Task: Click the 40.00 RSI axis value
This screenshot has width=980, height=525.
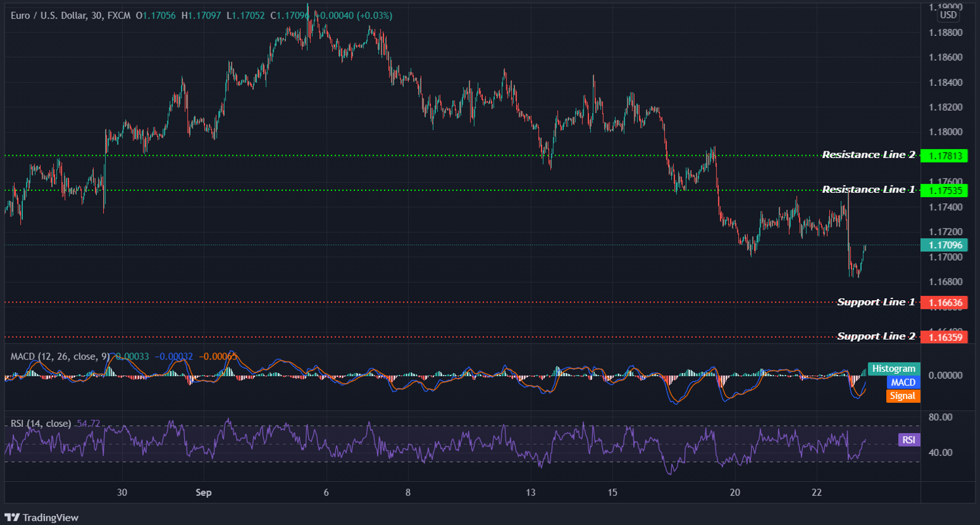Action: (x=940, y=453)
